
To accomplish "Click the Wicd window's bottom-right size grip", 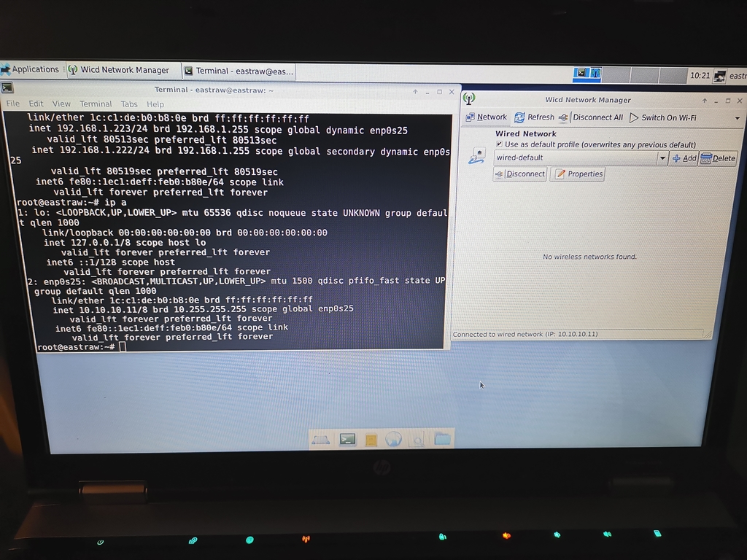I will (x=708, y=335).
